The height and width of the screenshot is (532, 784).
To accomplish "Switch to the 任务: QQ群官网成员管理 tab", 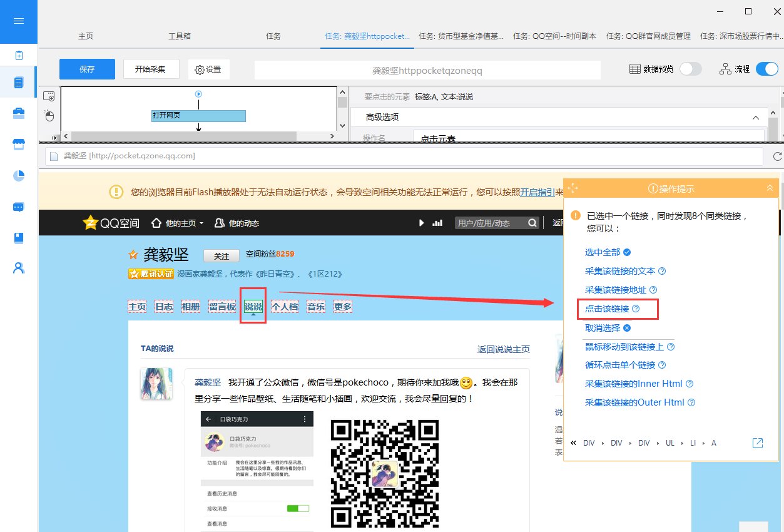I will 649,36.
